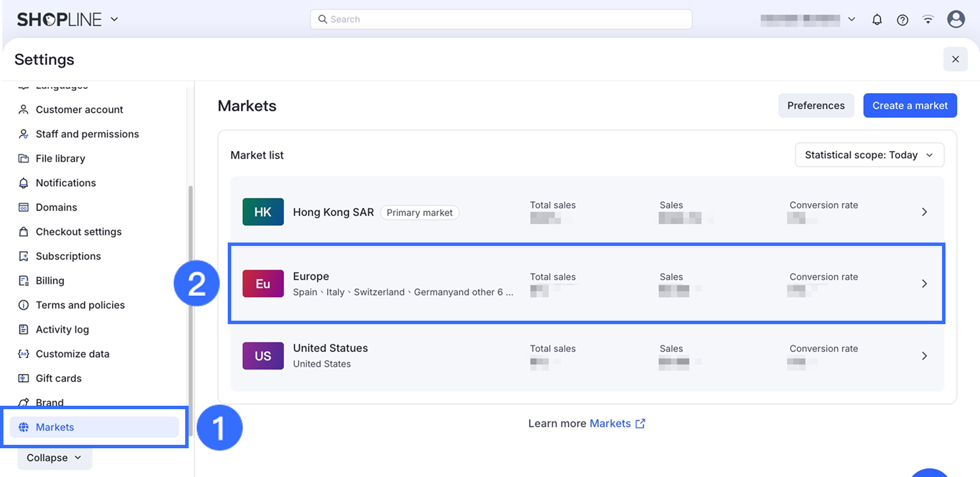Open Hong Kong SAR market chevron
980x477 pixels.
click(924, 212)
